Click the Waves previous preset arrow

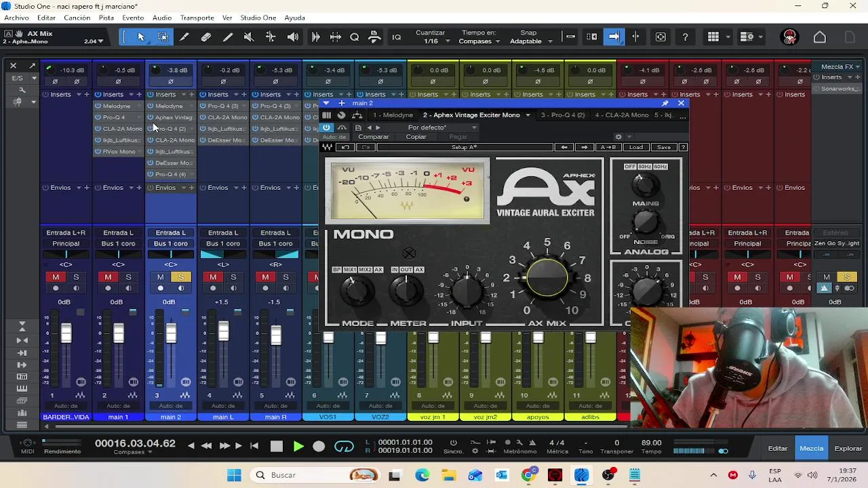tap(564, 147)
